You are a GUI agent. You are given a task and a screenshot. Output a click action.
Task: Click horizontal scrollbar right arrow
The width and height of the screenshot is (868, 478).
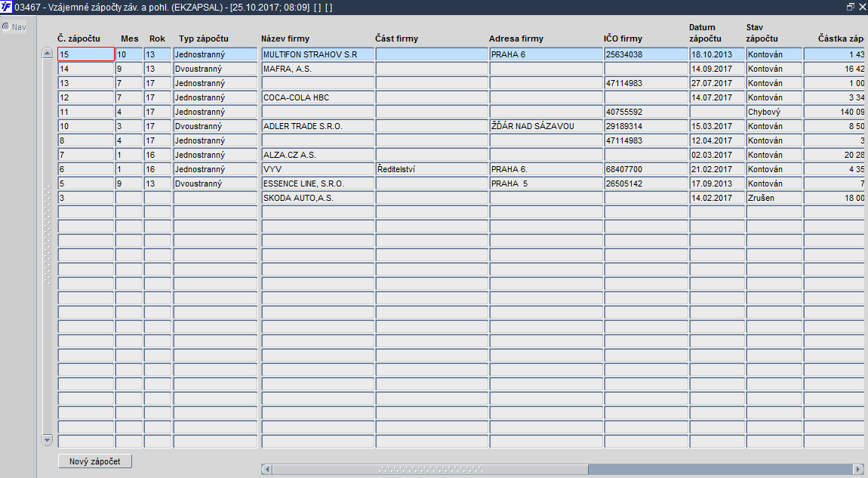[859, 469]
